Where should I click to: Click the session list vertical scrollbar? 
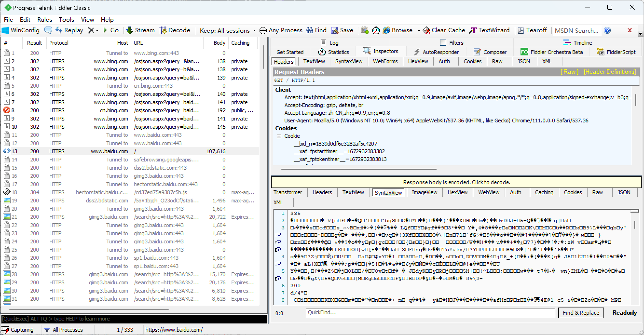click(x=263, y=57)
